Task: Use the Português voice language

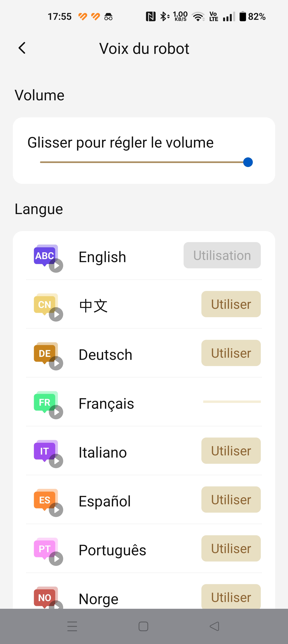Action: pos(231,548)
